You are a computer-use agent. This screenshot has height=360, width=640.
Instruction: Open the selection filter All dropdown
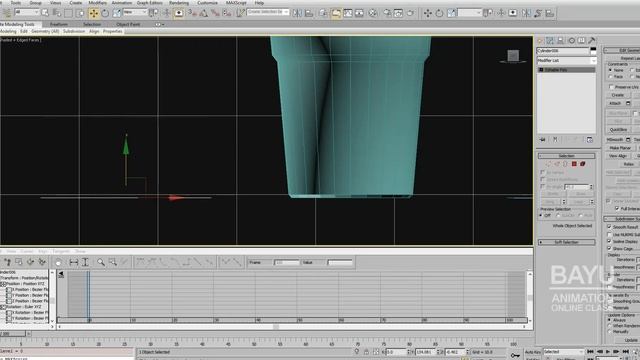pos(27,12)
